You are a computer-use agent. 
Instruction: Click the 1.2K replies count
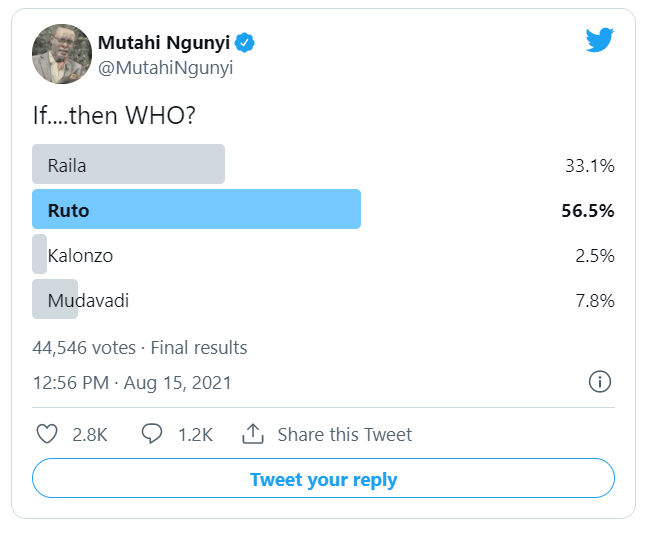point(196,435)
